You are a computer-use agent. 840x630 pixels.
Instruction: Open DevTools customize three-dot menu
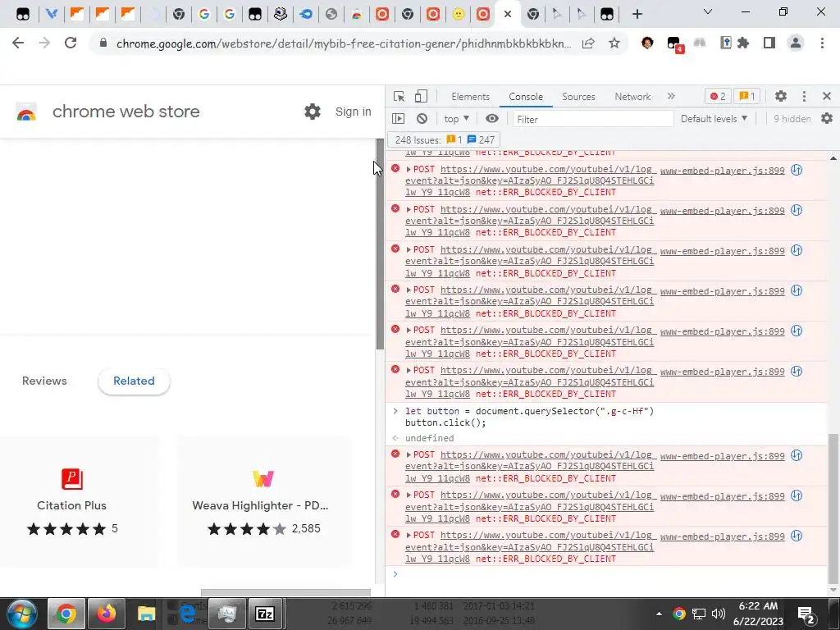[x=804, y=97]
